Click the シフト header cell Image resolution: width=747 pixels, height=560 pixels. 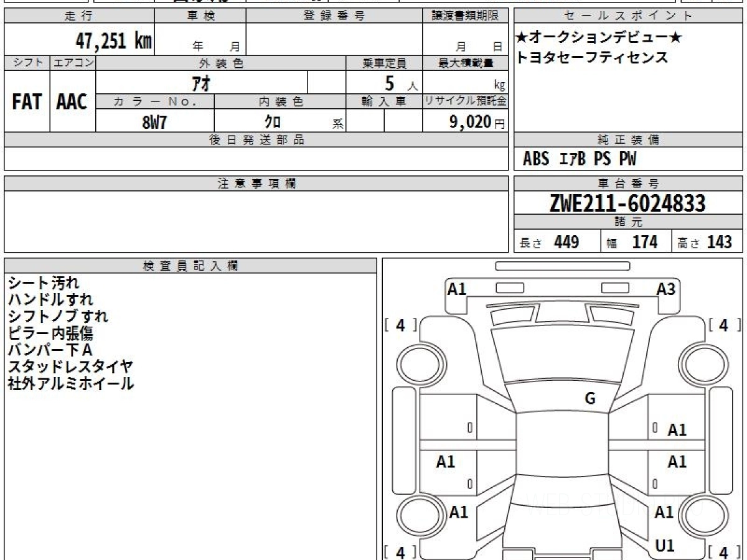point(27,63)
